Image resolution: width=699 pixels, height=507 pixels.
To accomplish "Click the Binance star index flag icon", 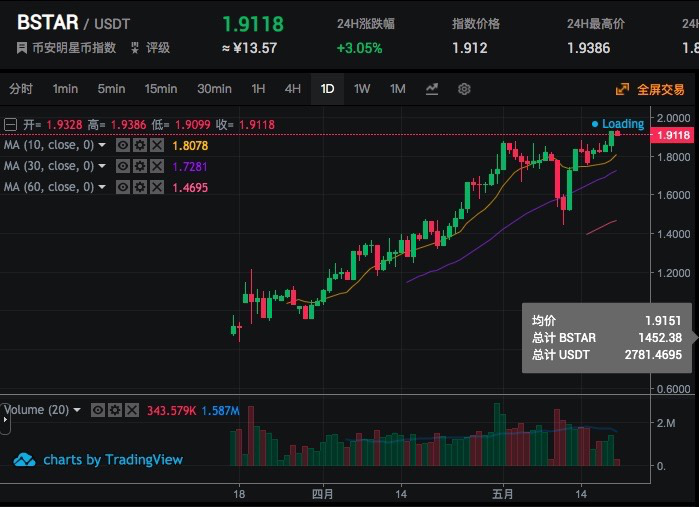I will click(x=21, y=48).
